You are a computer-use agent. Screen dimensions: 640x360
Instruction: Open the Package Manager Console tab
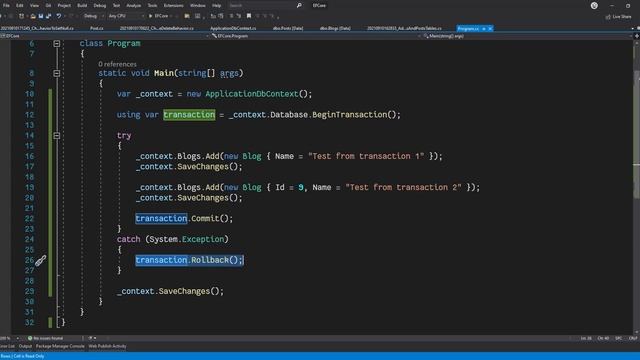tap(60, 346)
